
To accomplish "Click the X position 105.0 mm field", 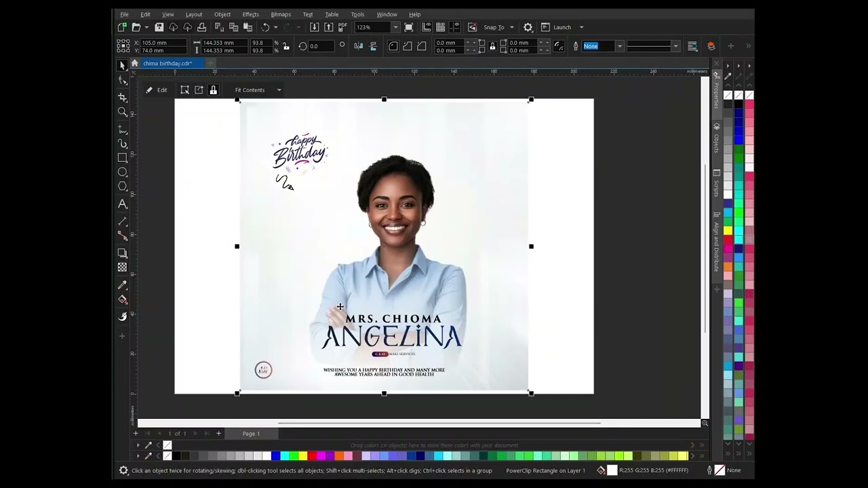I will [163, 43].
